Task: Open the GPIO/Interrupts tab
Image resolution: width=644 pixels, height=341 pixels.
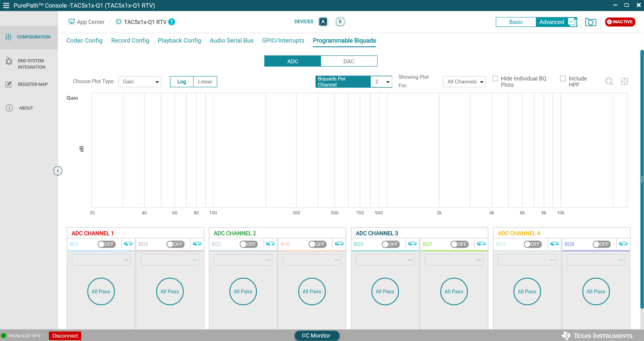Action: point(283,40)
